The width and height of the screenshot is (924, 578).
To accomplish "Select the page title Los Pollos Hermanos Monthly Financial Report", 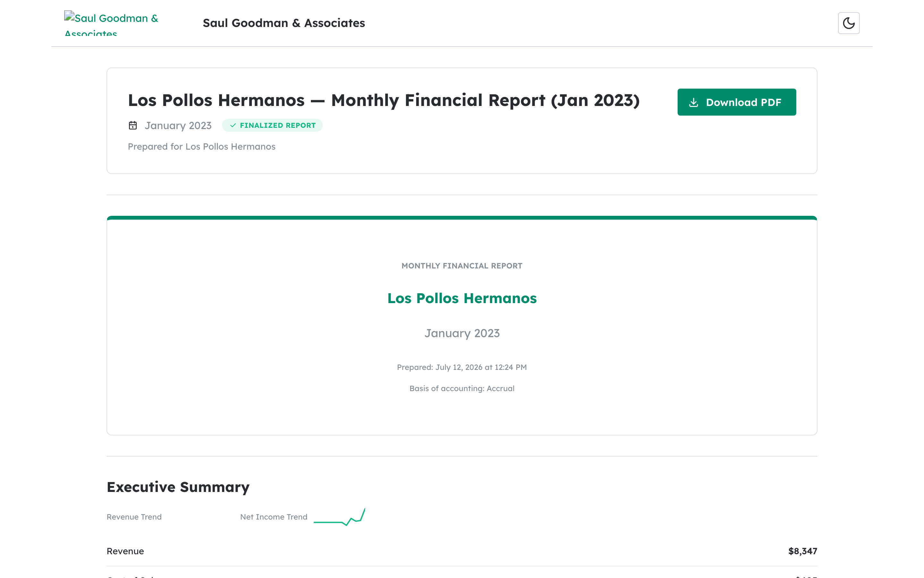I will (x=384, y=100).
